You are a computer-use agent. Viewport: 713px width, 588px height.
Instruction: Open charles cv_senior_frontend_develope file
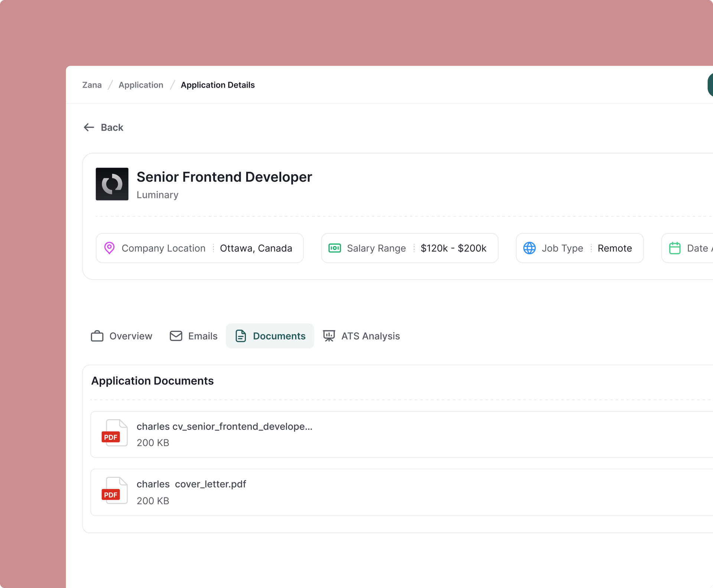pyautogui.click(x=224, y=427)
